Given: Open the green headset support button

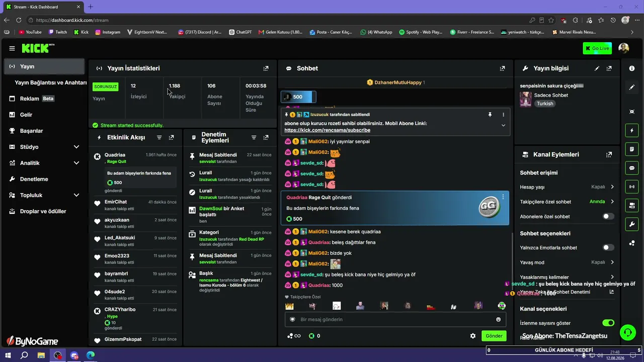Looking at the screenshot, I should [x=627, y=332].
